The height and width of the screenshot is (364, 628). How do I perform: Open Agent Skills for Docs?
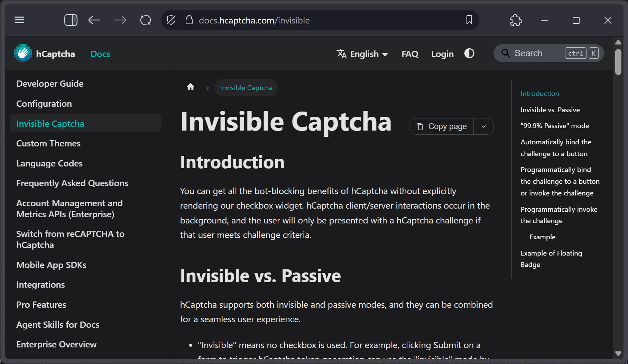click(x=85, y=325)
